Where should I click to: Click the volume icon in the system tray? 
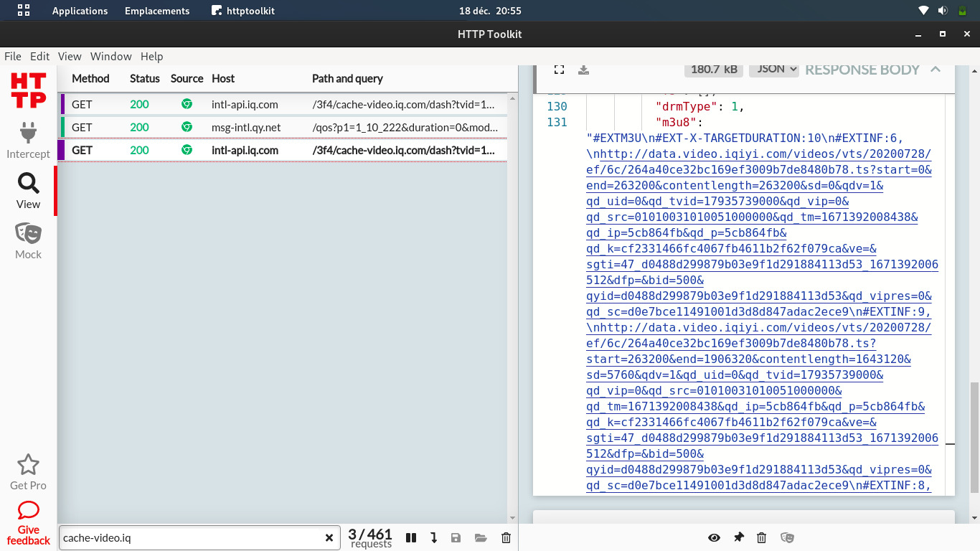943,11
